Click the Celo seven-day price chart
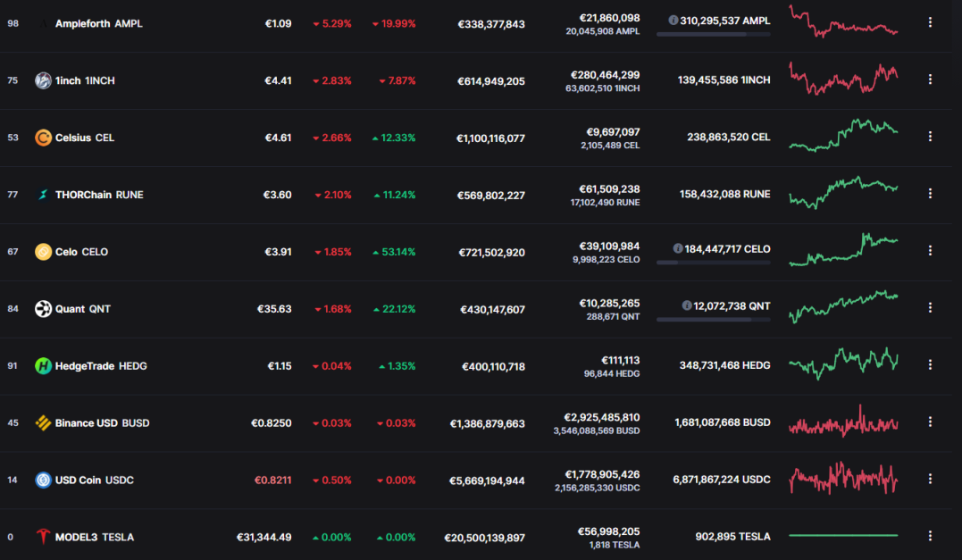 point(843,250)
